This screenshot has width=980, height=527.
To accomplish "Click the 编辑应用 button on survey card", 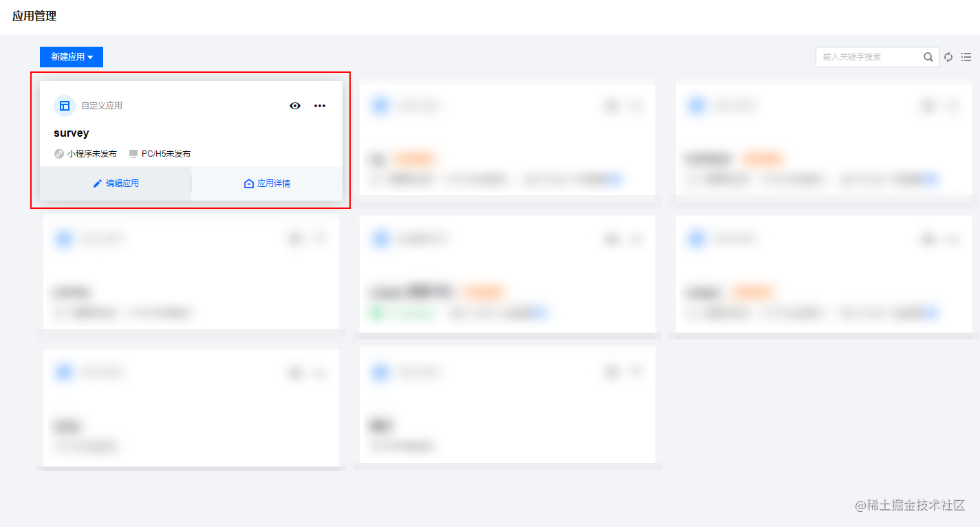I will [x=116, y=183].
